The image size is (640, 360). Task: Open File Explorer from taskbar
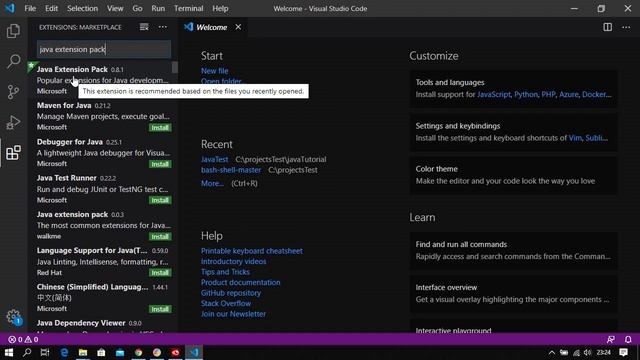pyautogui.click(x=83, y=352)
